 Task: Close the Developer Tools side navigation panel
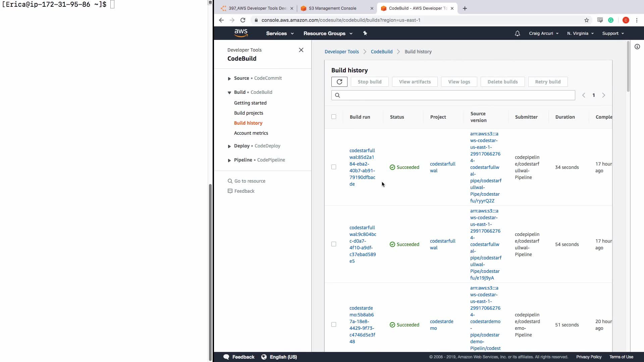tap(301, 50)
